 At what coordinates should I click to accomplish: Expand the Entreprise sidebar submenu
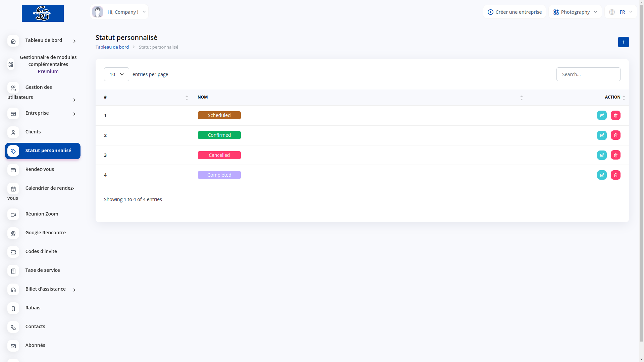click(74, 114)
